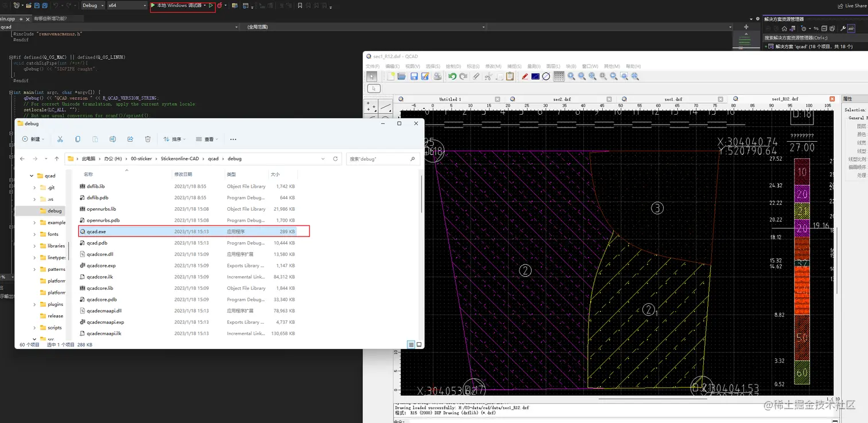Click Solution Explorer search box
Image resolution: width=868 pixels, height=423 pixels.
click(x=815, y=38)
